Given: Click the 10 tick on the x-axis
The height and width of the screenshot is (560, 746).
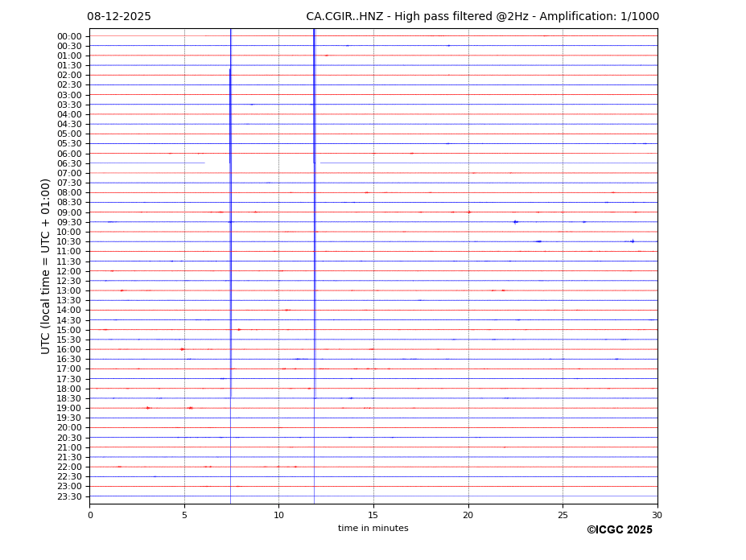Looking at the screenshot, I should pyautogui.click(x=278, y=515).
